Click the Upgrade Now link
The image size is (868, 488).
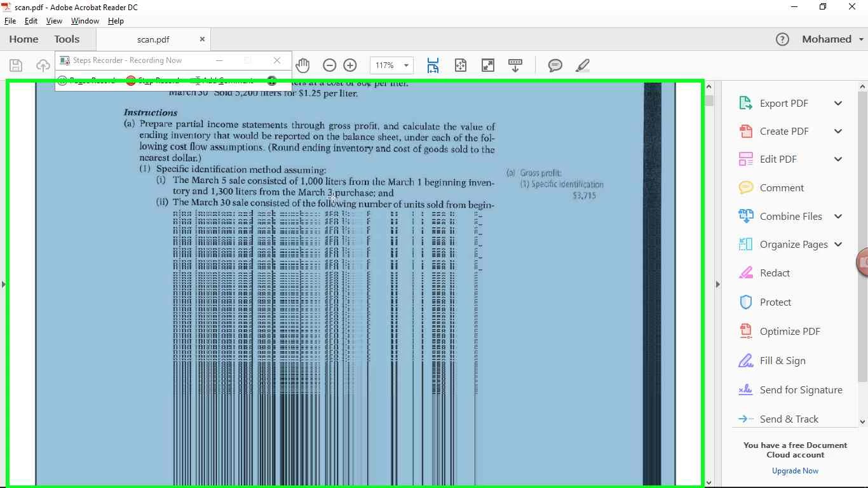(x=795, y=471)
